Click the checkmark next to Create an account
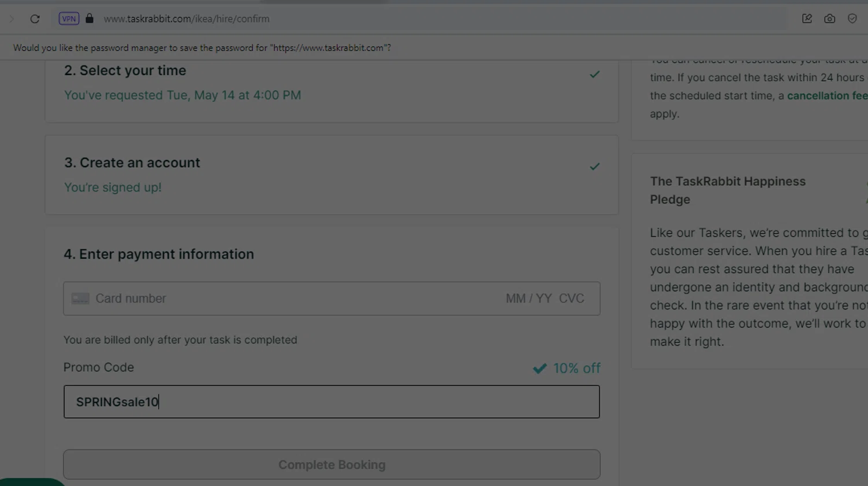The height and width of the screenshot is (486, 868). click(594, 167)
